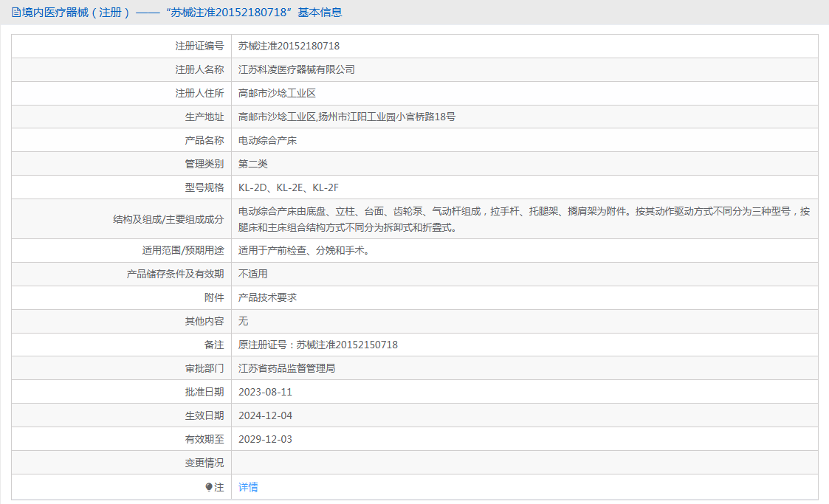Viewport: 829px width, 504px height.
Task: Select registrant address 高邮市沙埝工业区
Action: coord(277,93)
